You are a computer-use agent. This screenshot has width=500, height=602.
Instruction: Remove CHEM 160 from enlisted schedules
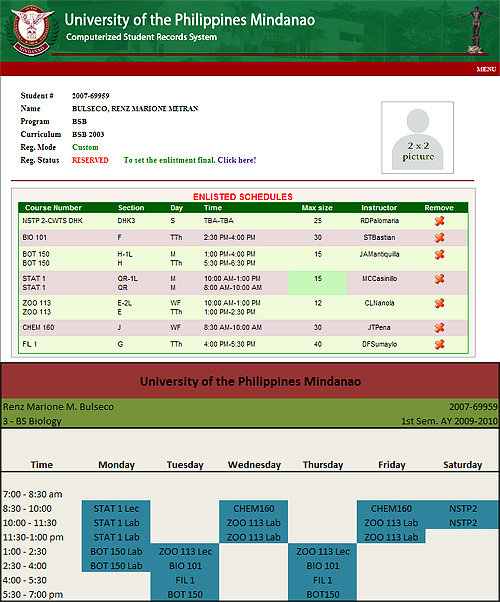[439, 327]
